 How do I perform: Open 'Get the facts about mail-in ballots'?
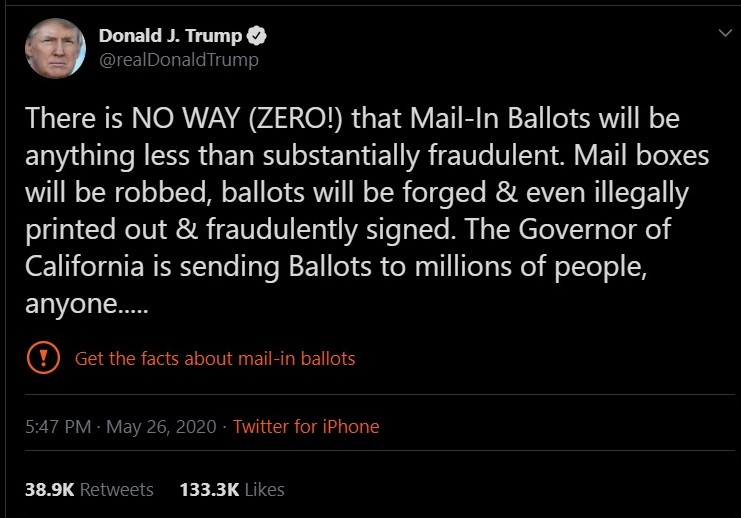215,358
